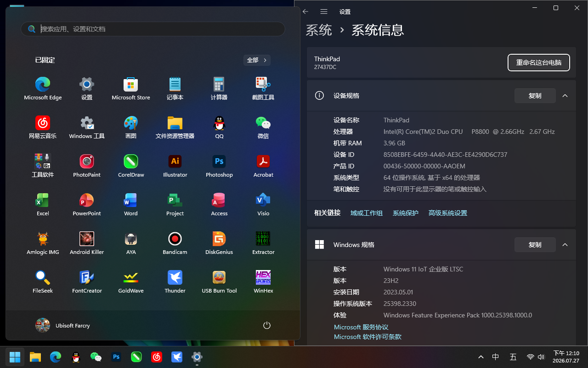Collapse the Windows 规格 section chevron

(x=565, y=245)
